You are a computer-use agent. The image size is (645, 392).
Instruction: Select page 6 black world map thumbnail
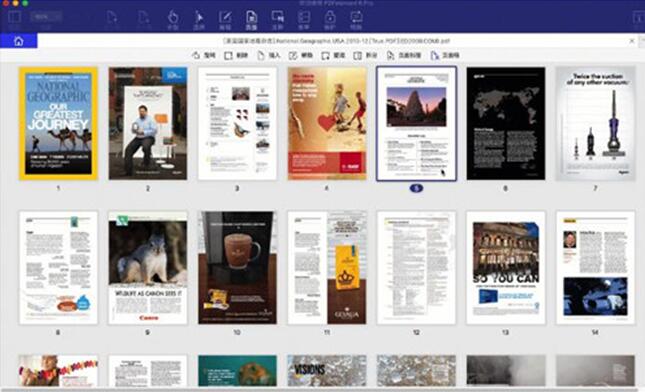[x=506, y=123]
